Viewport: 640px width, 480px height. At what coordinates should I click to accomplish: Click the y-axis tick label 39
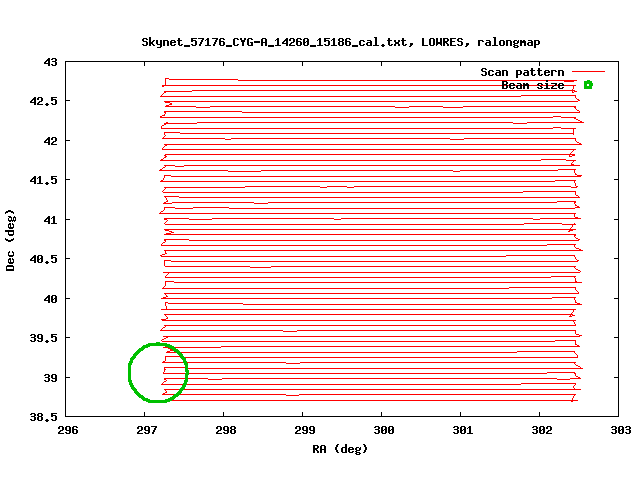[51, 378]
